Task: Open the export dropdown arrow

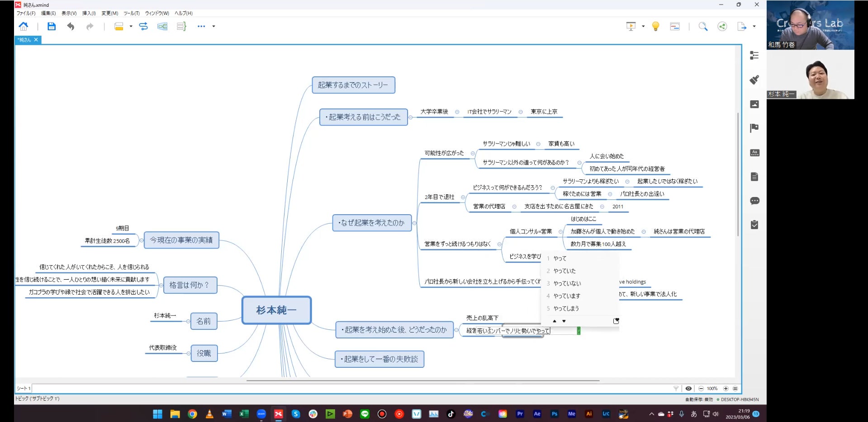Action: (754, 27)
